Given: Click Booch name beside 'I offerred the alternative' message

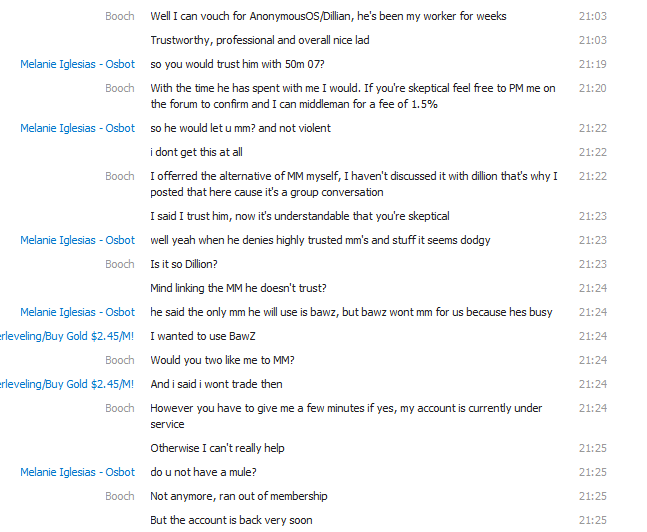Looking at the screenshot, I should [120, 176].
